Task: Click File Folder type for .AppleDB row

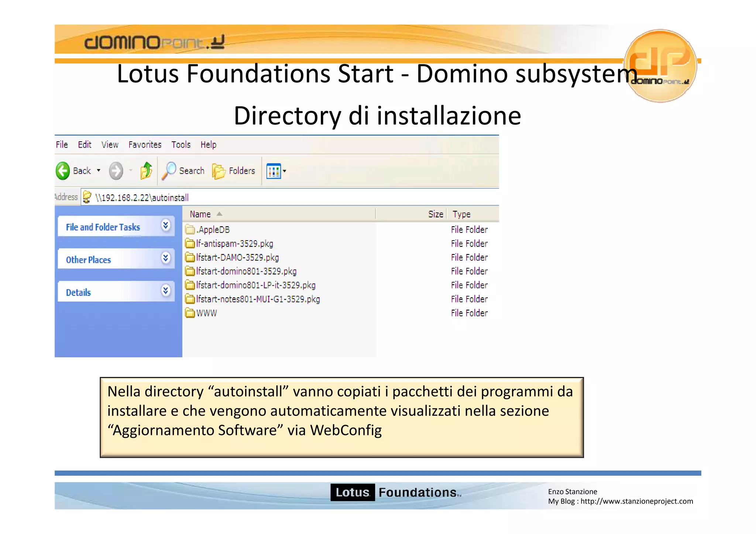Action: [469, 230]
